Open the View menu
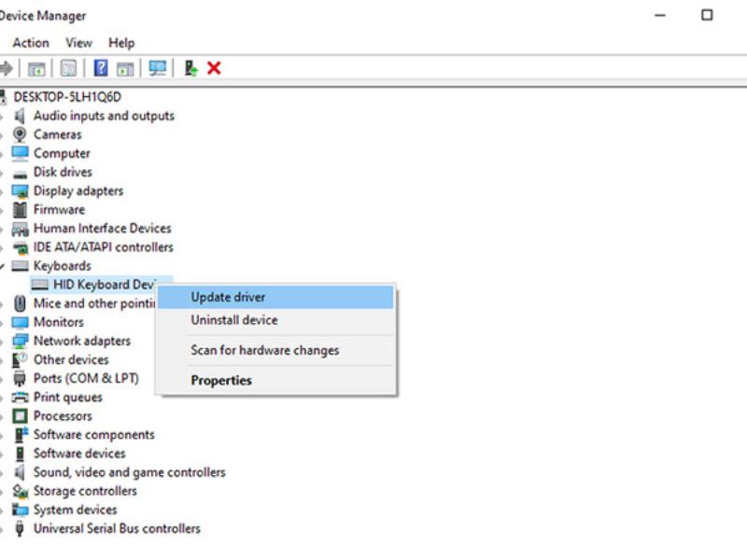The width and height of the screenshot is (747, 560). point(79,43)
